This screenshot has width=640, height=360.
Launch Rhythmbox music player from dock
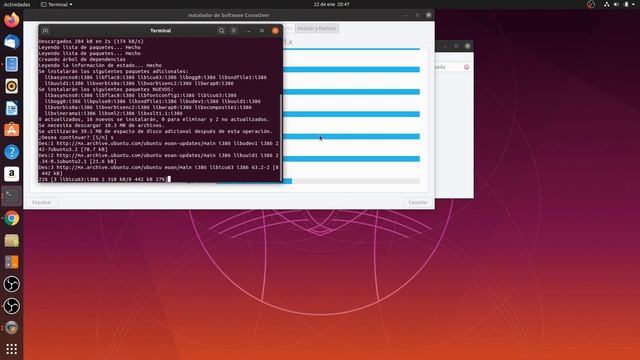click(x=11, y=86)
